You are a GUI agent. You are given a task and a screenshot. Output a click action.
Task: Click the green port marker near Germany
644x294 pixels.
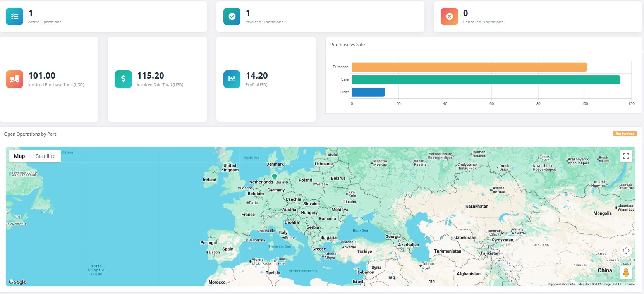(x=275, y=176)
